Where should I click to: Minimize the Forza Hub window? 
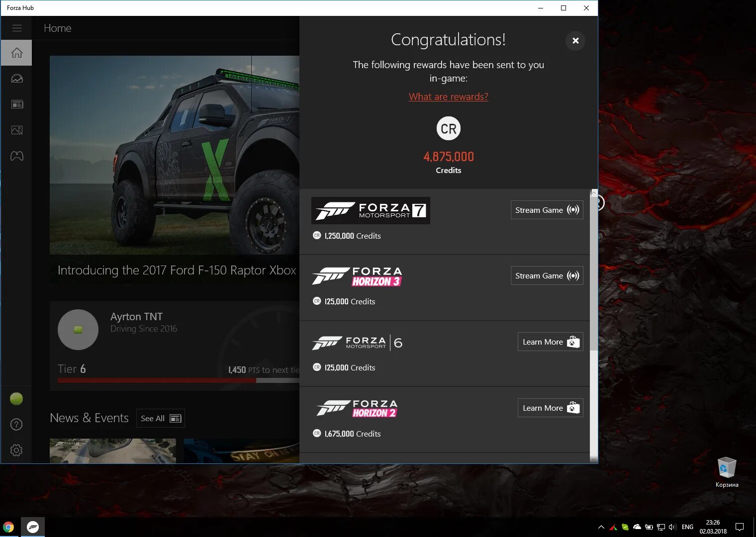click(x=541, y=8)
